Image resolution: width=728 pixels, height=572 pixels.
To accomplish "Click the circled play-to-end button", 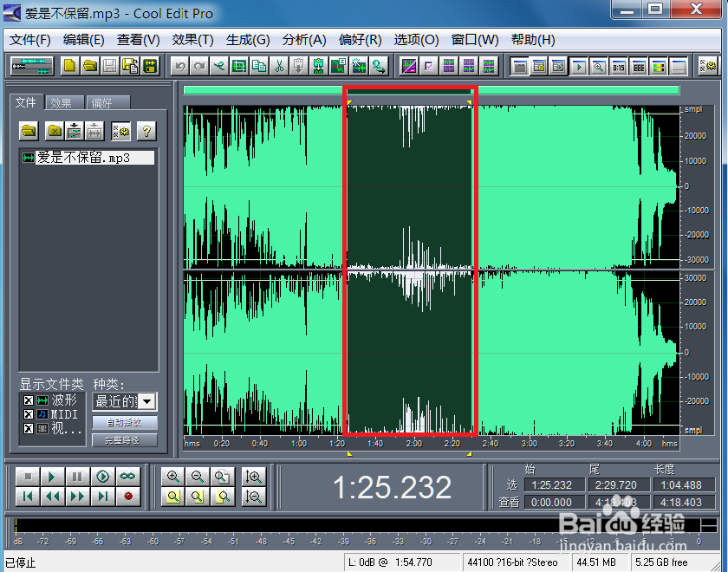I will click(102, 477).
